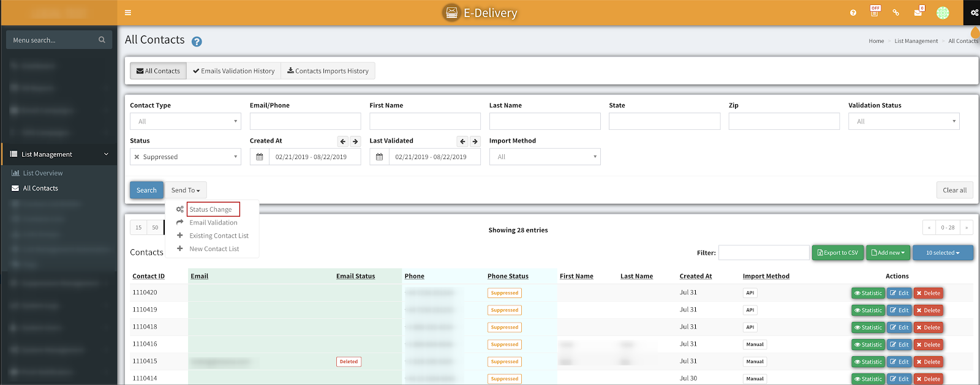Click the Last Name input field
Screen dimensions: 980x385
pyautogui.click(x=545, y=121)
